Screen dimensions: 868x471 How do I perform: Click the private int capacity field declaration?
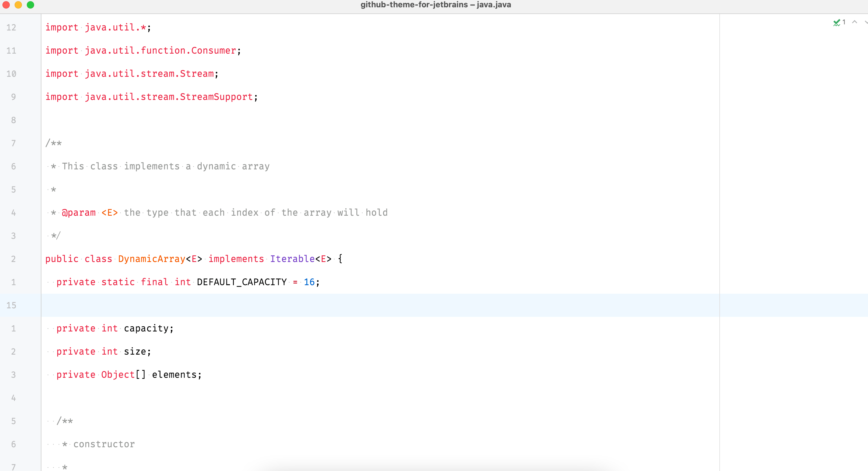pos(115,328)
